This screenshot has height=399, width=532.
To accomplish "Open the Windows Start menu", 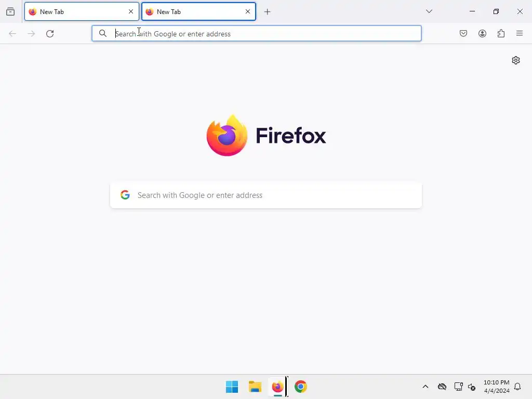I will (232, 387).
